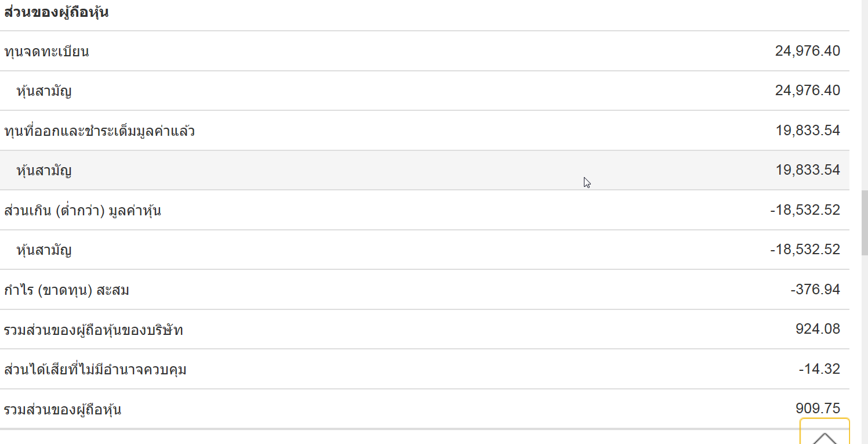Select the highlighted หุ้นสามัญ row showing 19,833.54
Screen dimensions: 868x444
[x=424, y=170]
